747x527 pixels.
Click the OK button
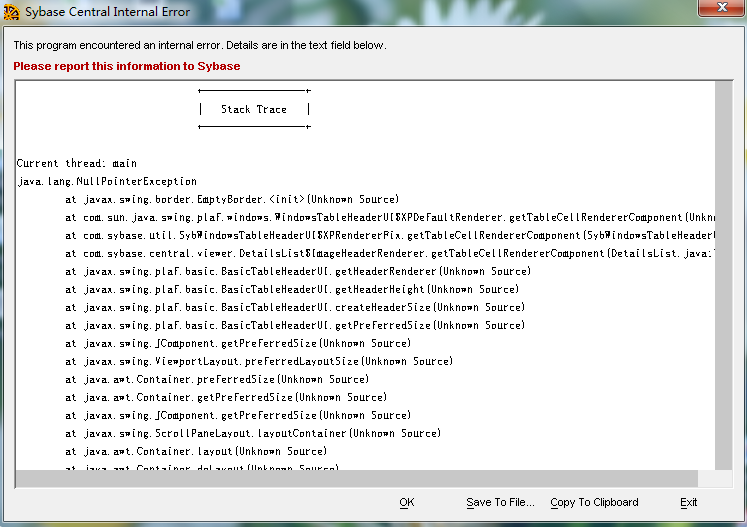[x=406, y=502]
